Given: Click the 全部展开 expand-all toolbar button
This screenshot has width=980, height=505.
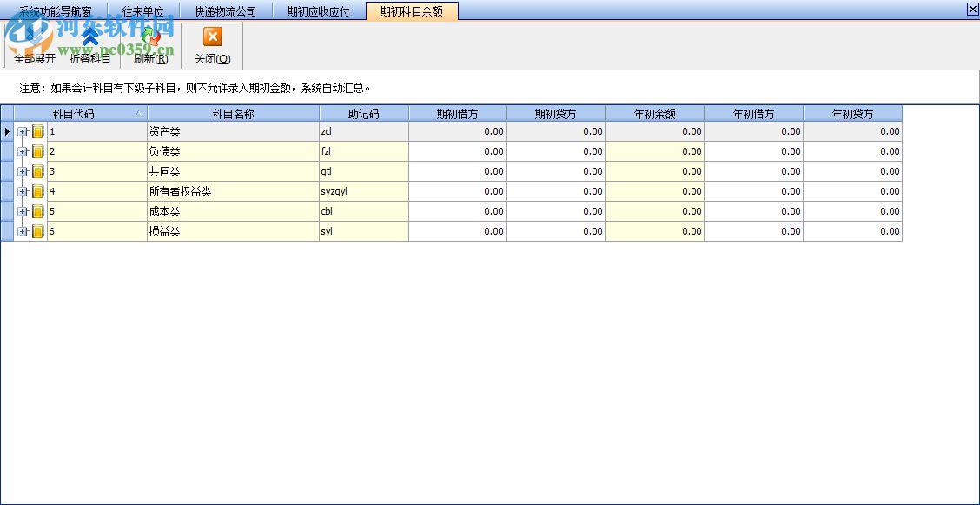Looking at the screenshot, I should [x=35, y=45].
